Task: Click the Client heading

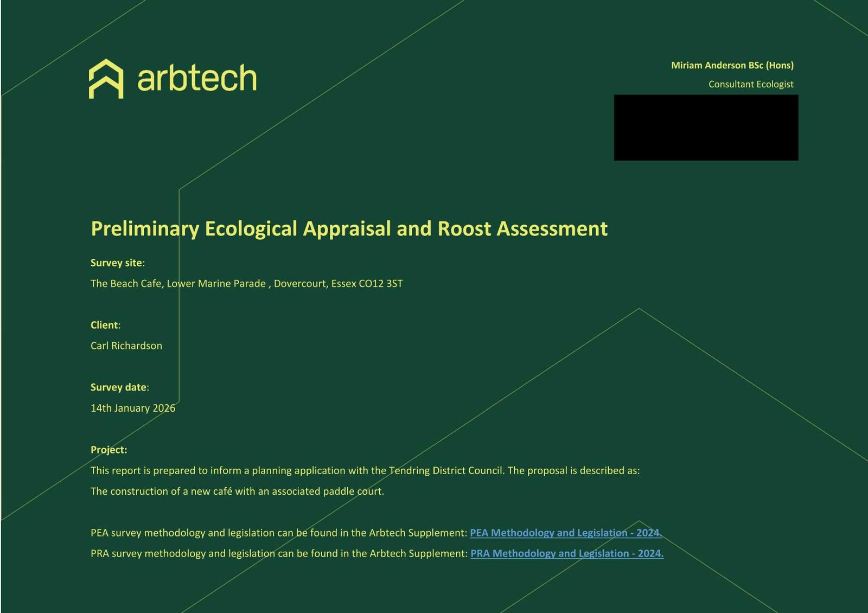Action: [105, 325]
